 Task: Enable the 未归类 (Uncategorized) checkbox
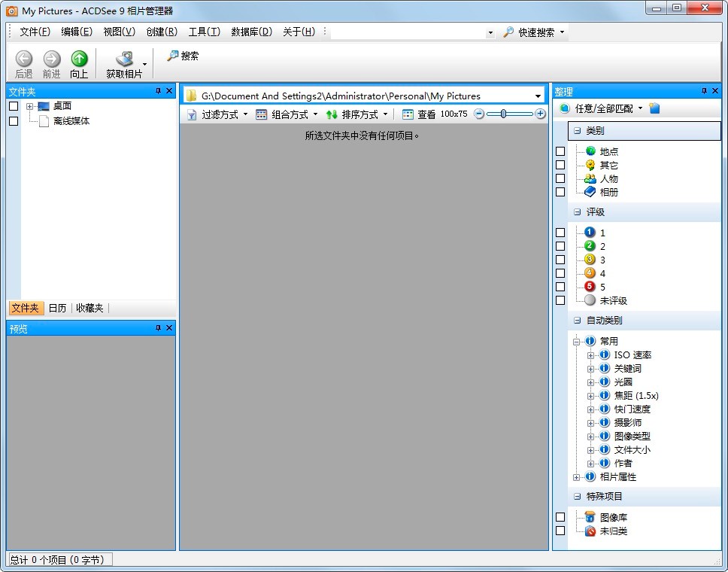pyautogui.click(x=560, y=531)
